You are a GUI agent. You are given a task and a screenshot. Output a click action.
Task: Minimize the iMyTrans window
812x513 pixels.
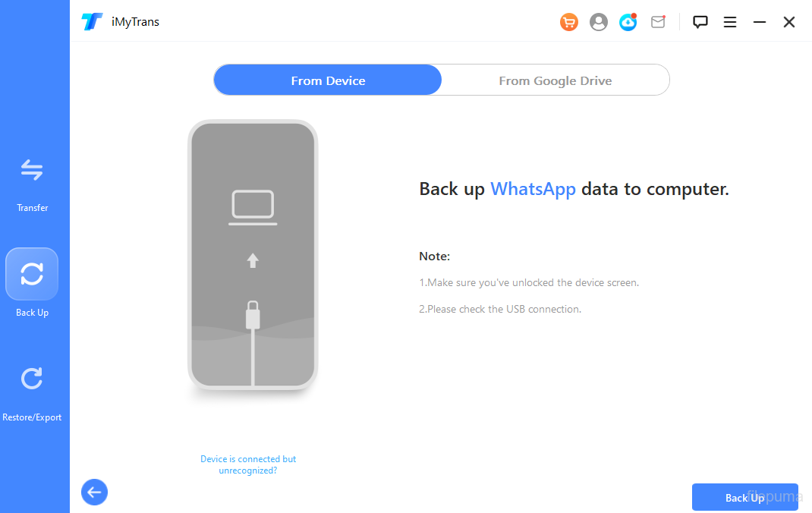(x=760, y=23)
